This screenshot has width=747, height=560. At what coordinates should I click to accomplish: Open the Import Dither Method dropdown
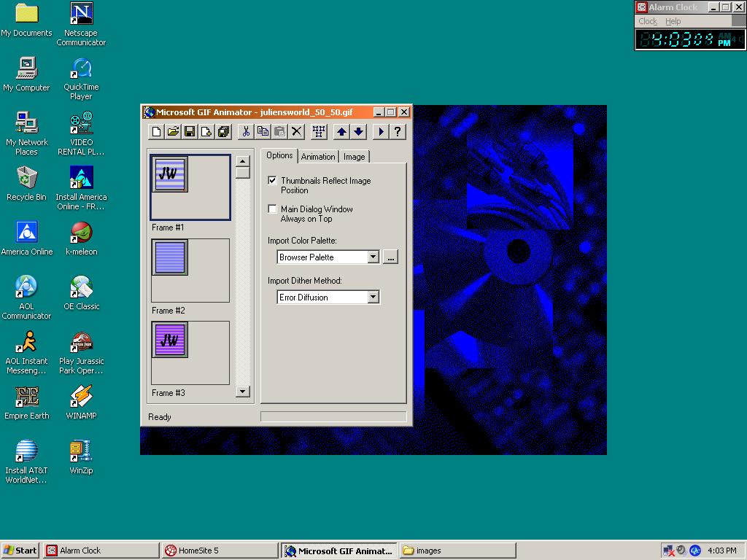coord(373,297)
